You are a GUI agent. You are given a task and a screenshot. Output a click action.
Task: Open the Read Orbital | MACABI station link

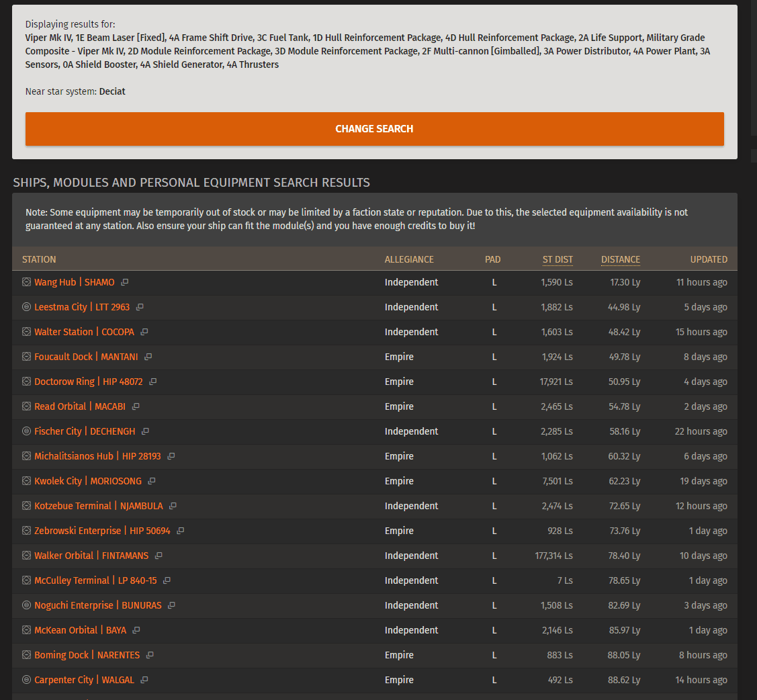click(80, 406)
